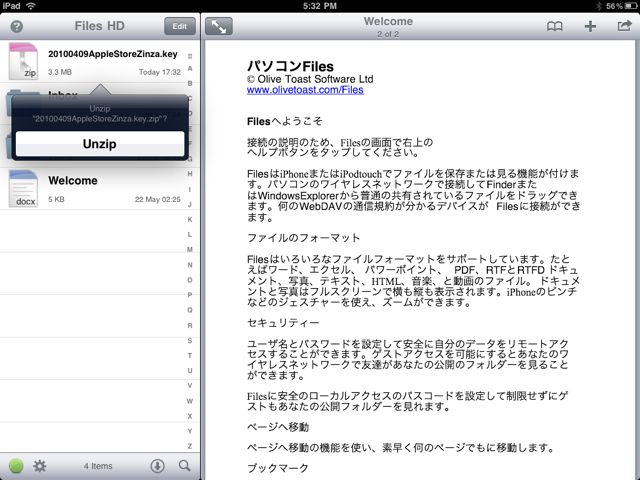Tap the Bluetooth status icon

pyautogui.click(x=599, y=6)
